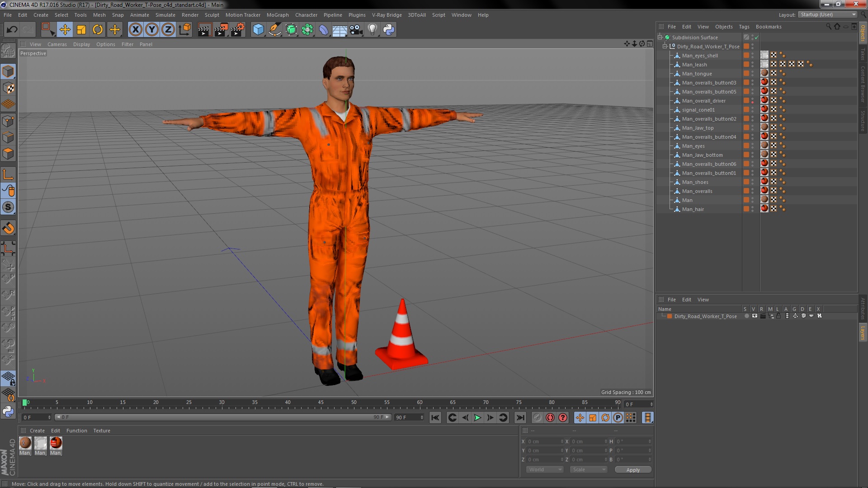The width and height of the screenshot is (868, 488).
Task: Click the X position input field
Action: tap(545, 441)
